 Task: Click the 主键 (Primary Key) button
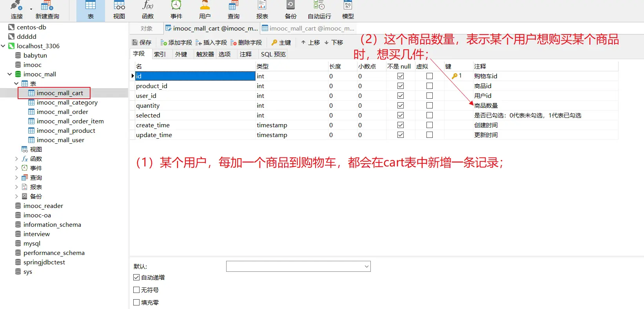tap(281, 42)
